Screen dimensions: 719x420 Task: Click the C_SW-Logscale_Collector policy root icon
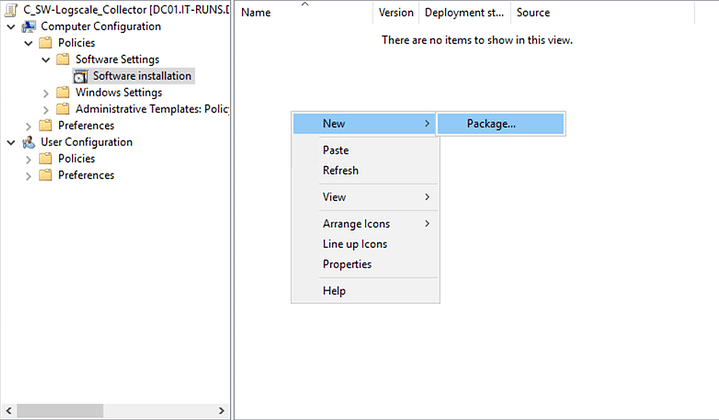pyautogui.click(x=12, y=10)
